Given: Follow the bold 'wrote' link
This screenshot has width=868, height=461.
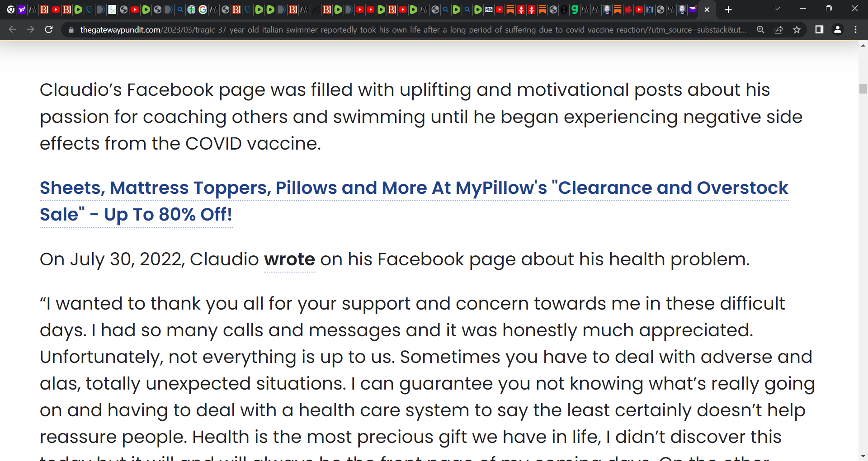Looking at the screenshot, I should [289, 259].
